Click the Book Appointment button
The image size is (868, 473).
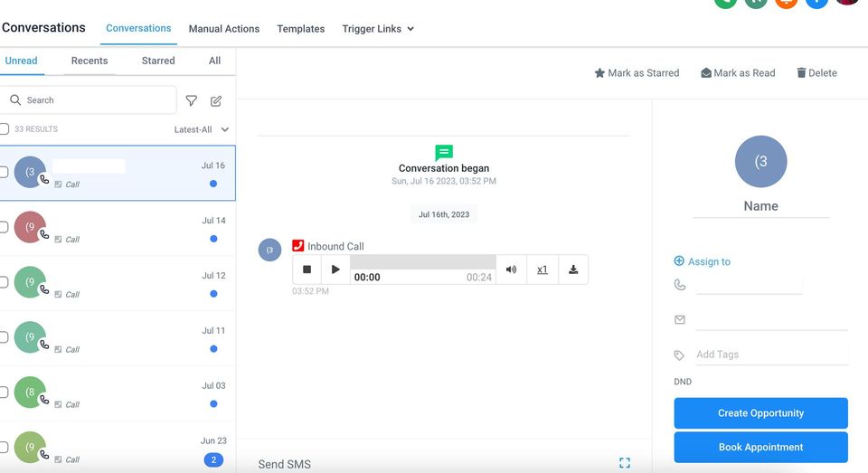coord(760,447)
